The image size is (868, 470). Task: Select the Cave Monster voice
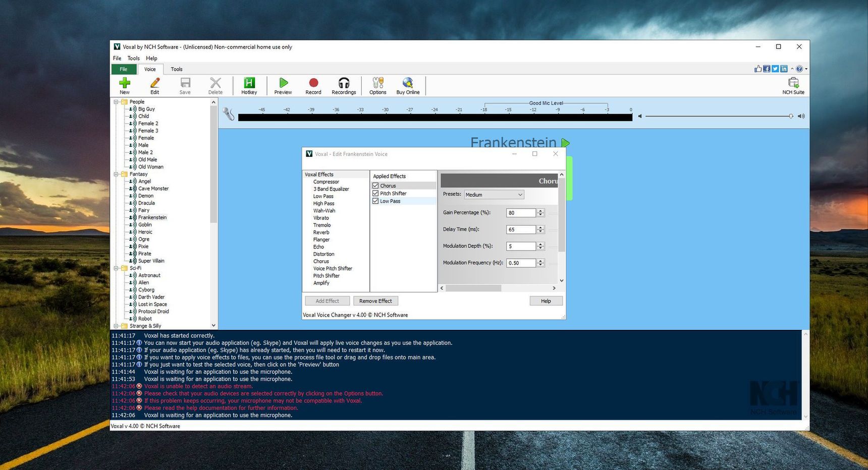(x=153, y=189)
